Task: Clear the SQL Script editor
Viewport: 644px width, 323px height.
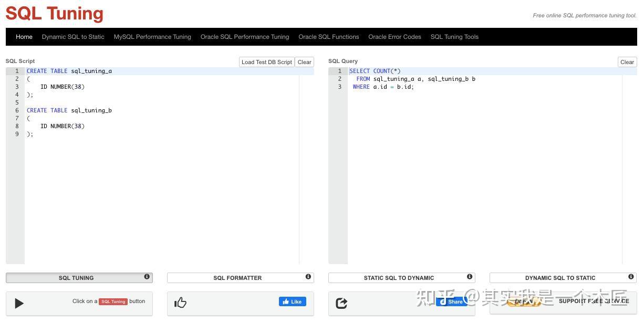Action: 304,62
